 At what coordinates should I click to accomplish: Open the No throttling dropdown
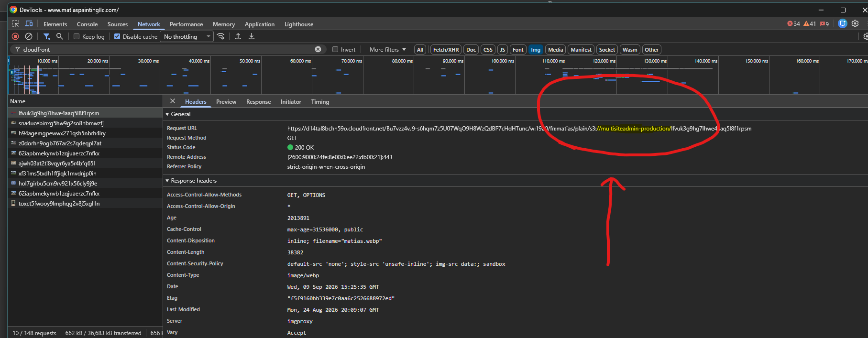coord(187,36)
